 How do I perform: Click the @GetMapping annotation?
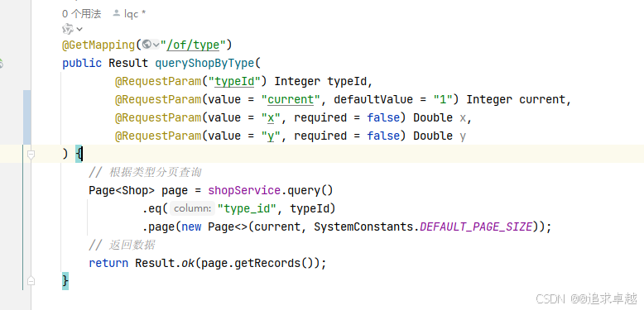(x=99, y=45)
